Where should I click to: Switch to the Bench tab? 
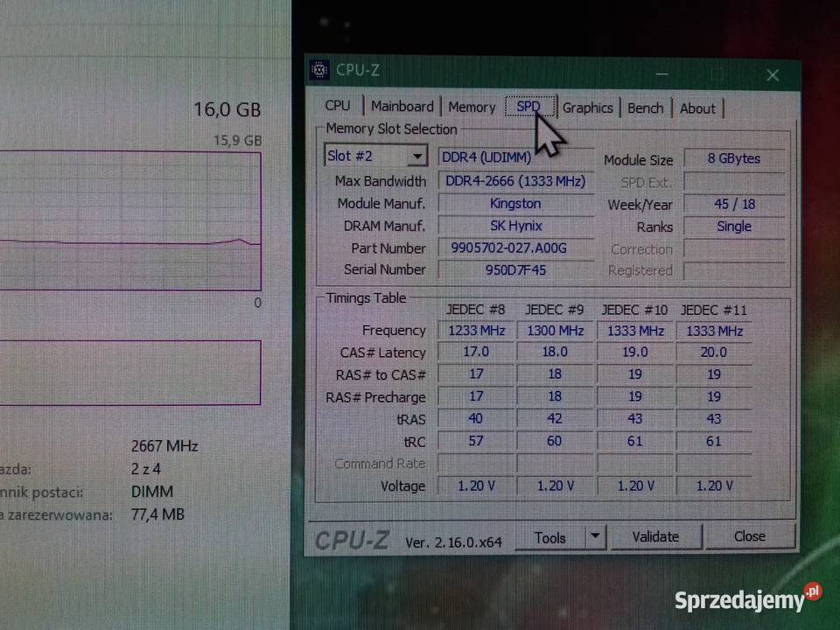coord(646,108)
